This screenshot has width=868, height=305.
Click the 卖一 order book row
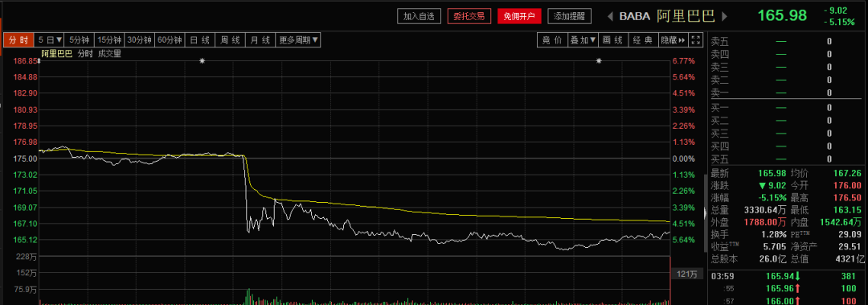(x=786, y=93)
